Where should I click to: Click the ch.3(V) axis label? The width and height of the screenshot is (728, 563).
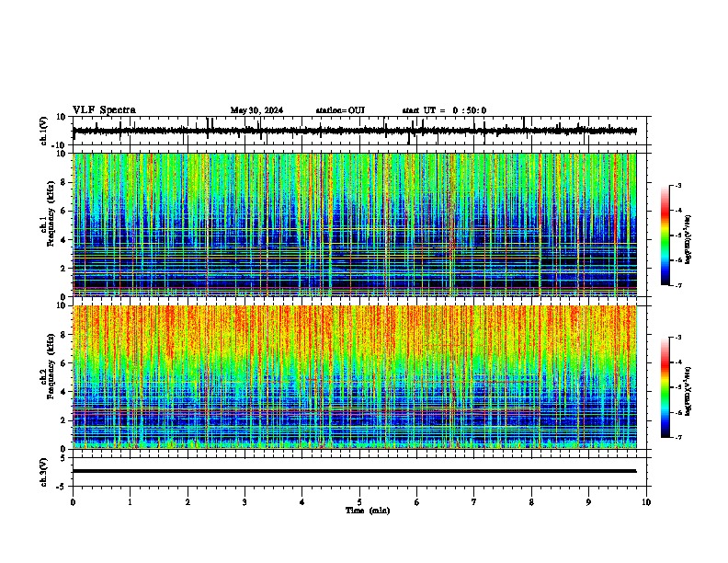44,472
